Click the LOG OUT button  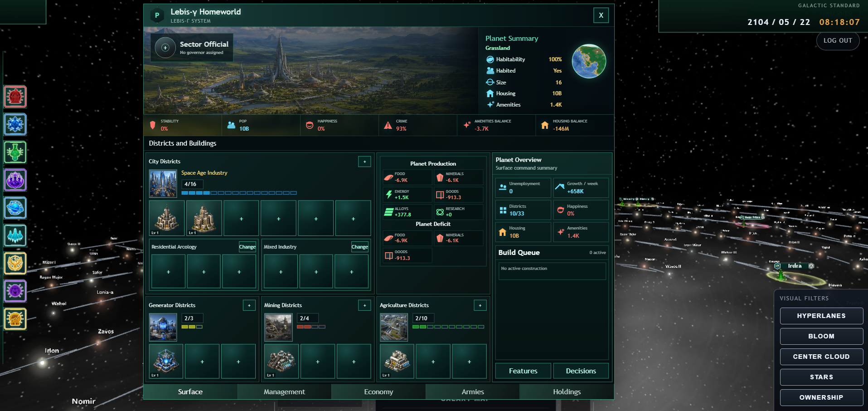tap(838, 40)
